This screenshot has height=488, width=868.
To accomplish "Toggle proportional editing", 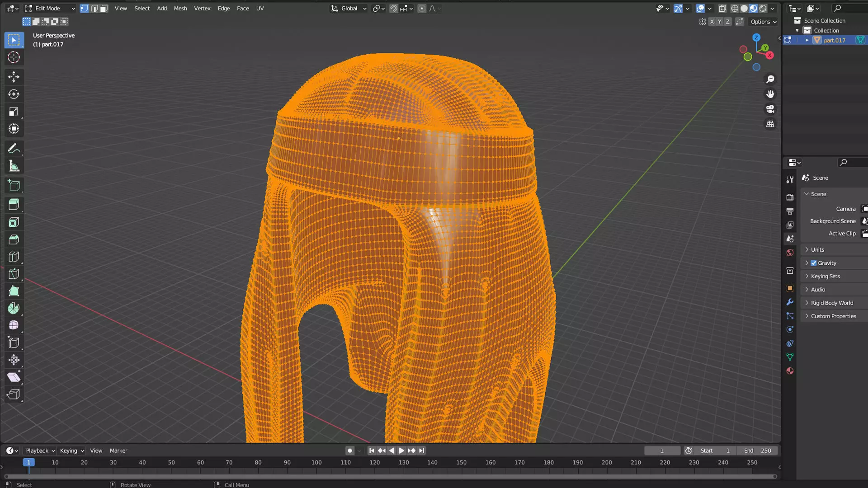I will pos(422,9).
